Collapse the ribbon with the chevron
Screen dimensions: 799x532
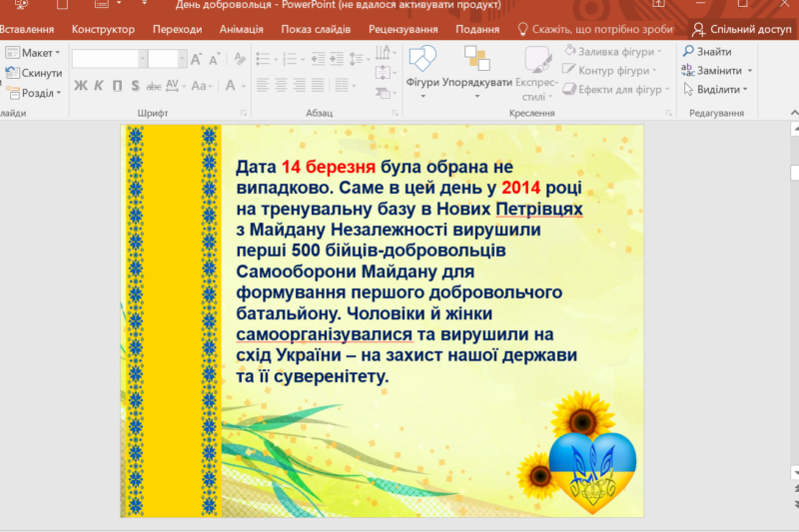point(789,113)
